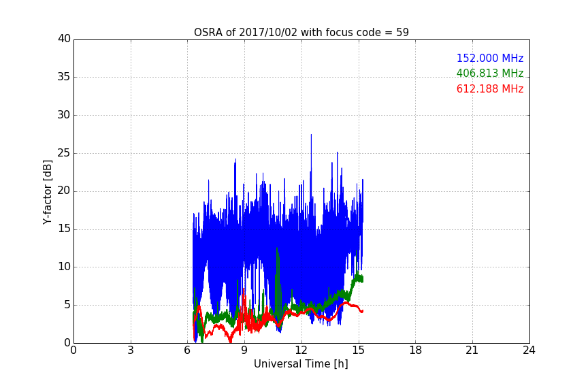Click the end of the red curve after 15 h
The height and width of the screenshot is (392, 588).
click(x=362, y=311)
